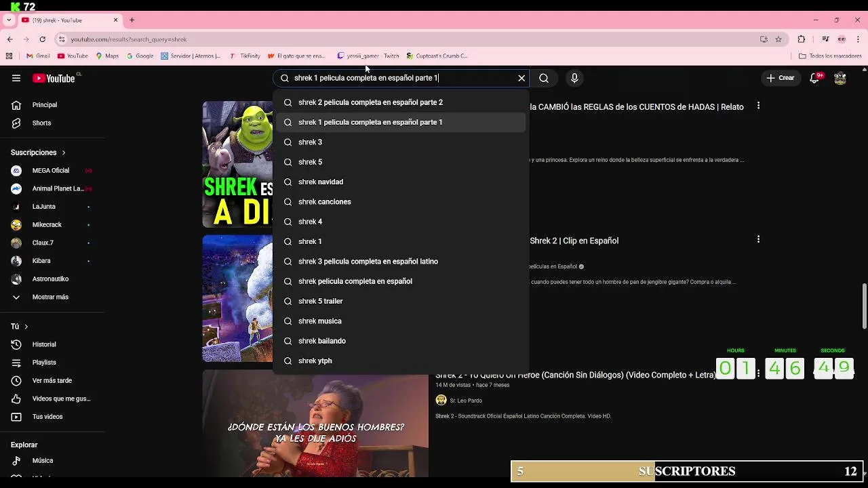Reload the page with the refresh icon
868x488 pixels.
[42, 39]
